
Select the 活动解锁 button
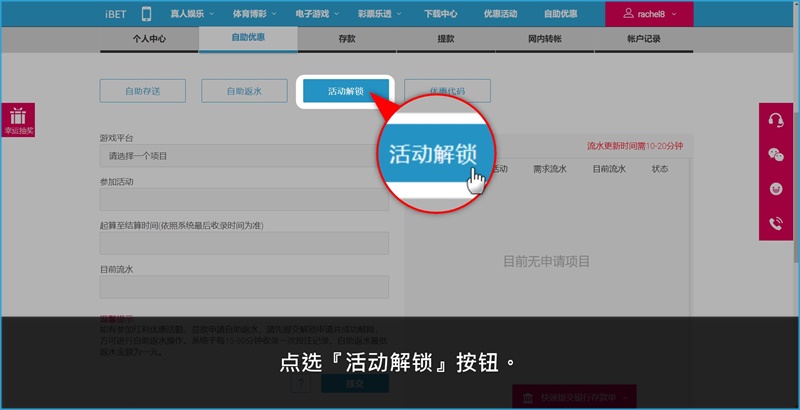pyautogui.click(x=345, y=91)
